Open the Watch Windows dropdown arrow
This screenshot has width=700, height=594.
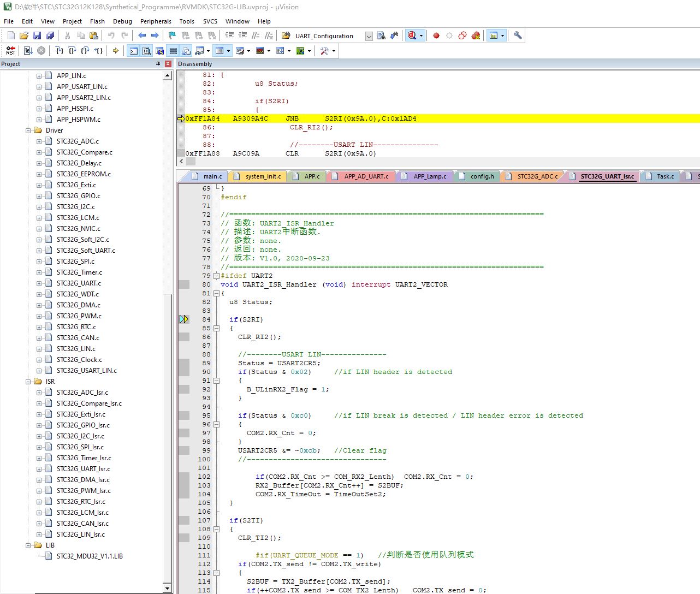(x=209, y=51)
